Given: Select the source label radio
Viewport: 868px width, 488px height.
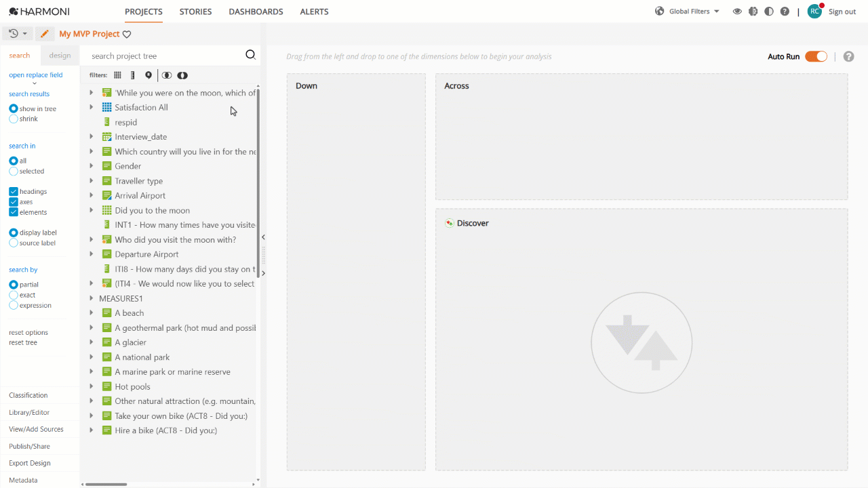Looking at the screenshot, I should (x=14, y=243).
